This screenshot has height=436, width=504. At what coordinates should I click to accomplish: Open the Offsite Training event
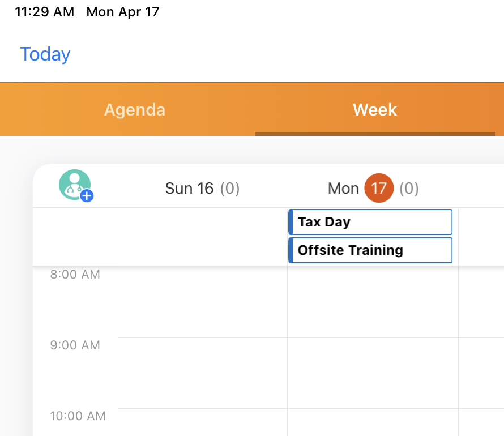click(371, 250)
